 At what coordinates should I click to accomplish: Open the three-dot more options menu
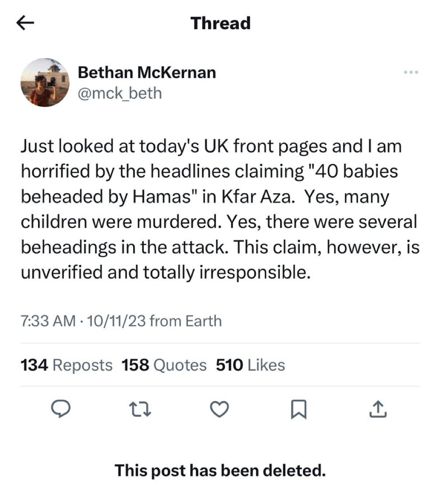click(411, 72)
